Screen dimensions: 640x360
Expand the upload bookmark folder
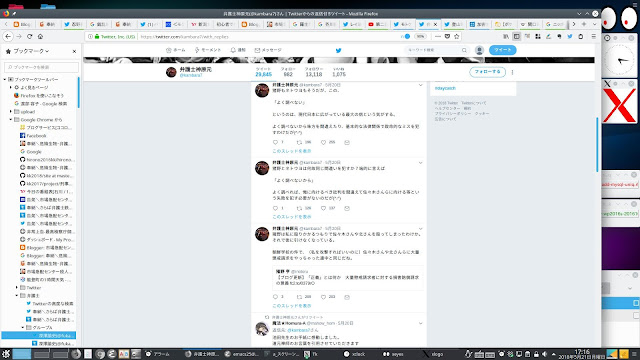[x=11, y=111]
